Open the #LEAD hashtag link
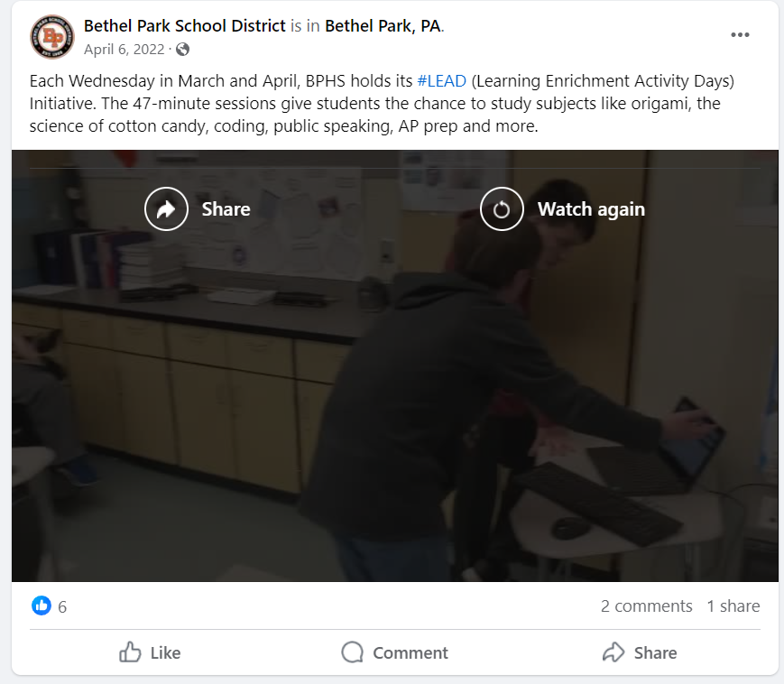Image resolution: width=784 pixels, height=684 pixels. tap(441, 81)
